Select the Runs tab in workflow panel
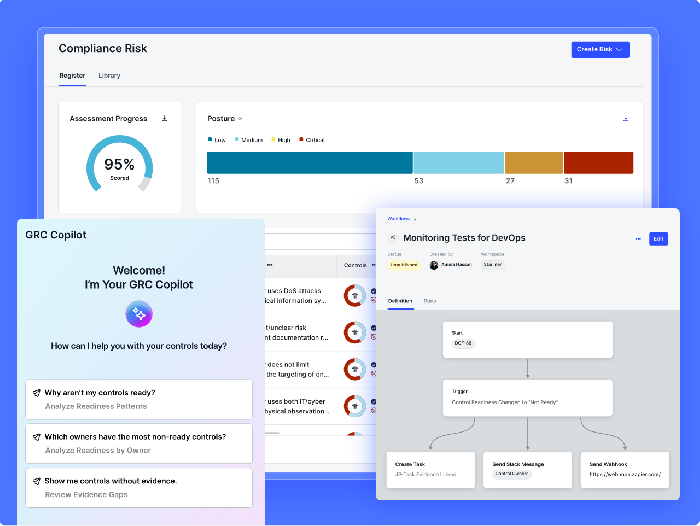 [429, 301]
